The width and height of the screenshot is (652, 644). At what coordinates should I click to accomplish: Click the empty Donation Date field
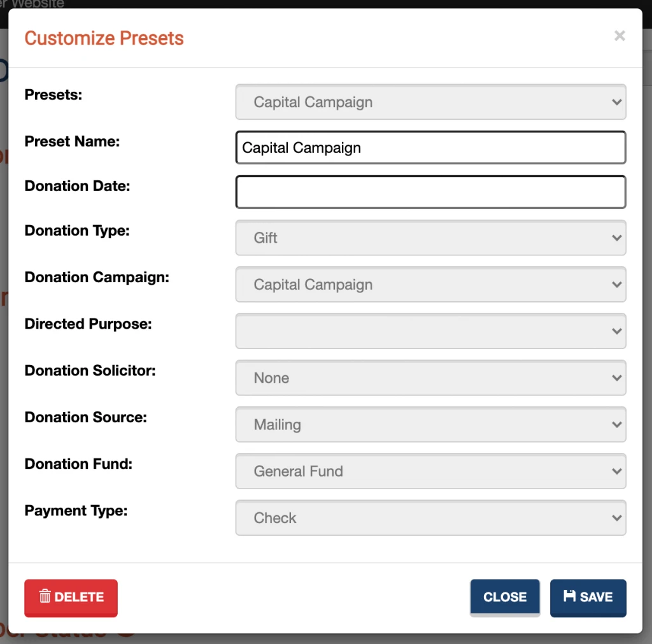pos(430,192)
